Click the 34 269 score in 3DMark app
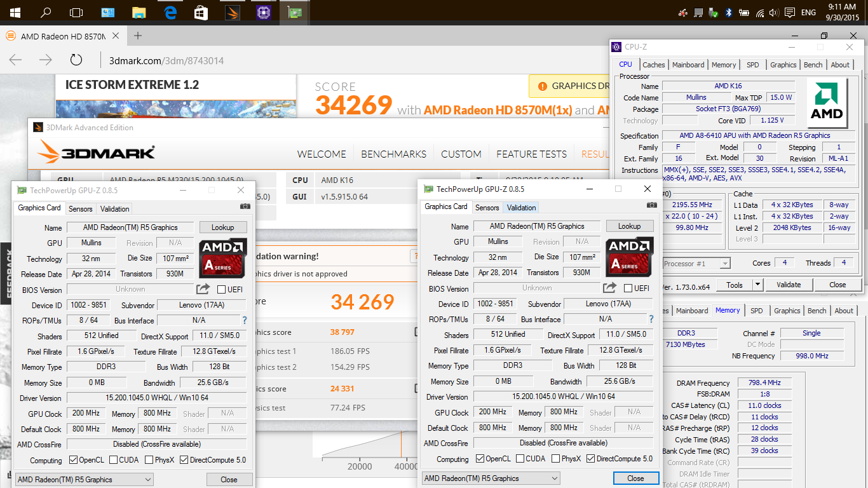 363,302
